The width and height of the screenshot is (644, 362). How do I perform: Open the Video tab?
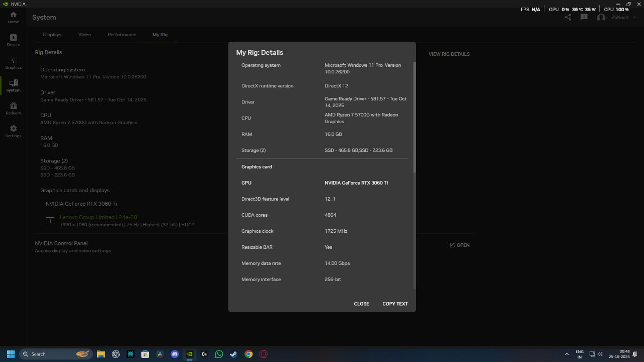coord(85,35)
